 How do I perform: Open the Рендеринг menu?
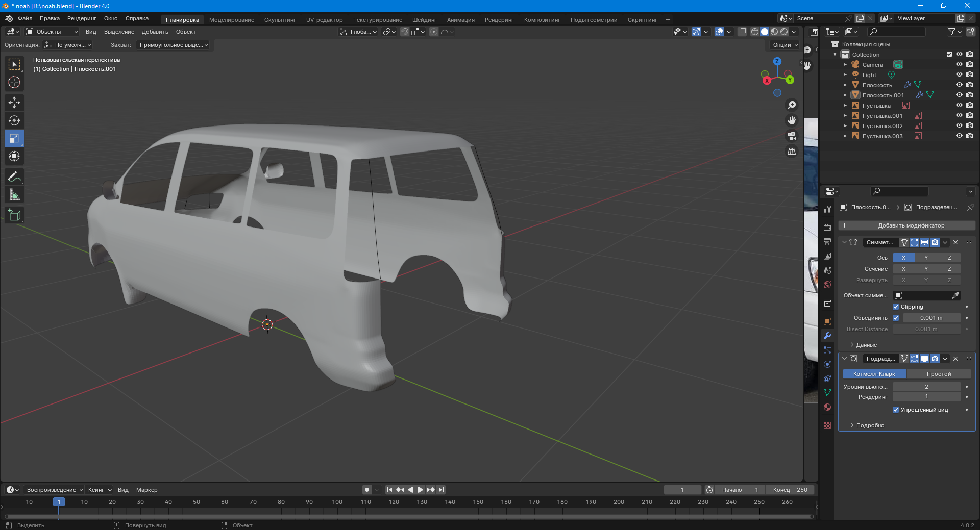tap(82, 18)
